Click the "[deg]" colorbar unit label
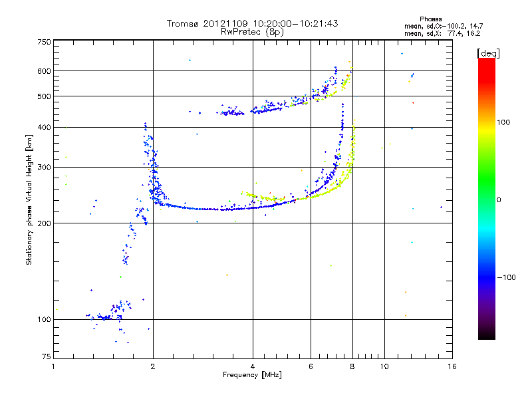Screen dimensions: 532x399 tap(488, 53)
